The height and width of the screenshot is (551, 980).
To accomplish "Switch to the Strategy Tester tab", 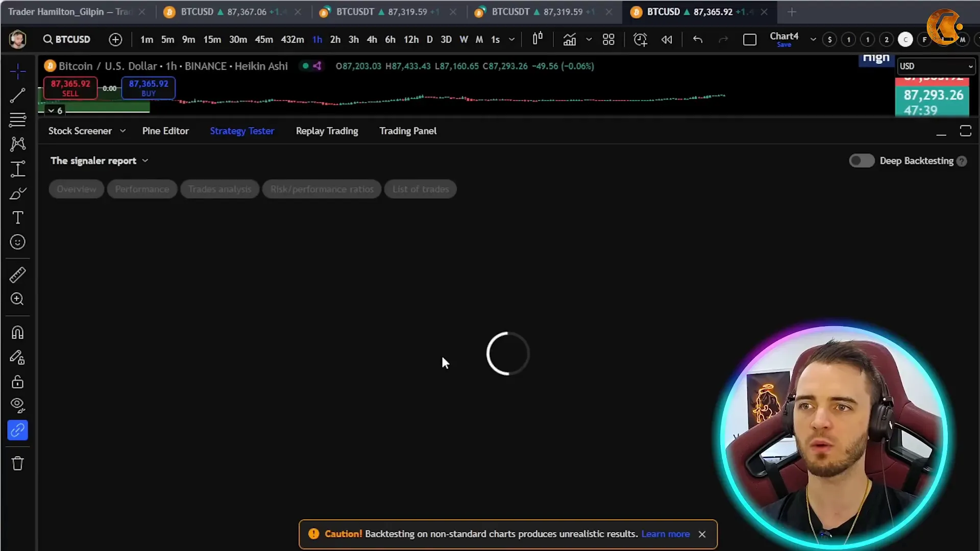I will [x=242, y=131].
